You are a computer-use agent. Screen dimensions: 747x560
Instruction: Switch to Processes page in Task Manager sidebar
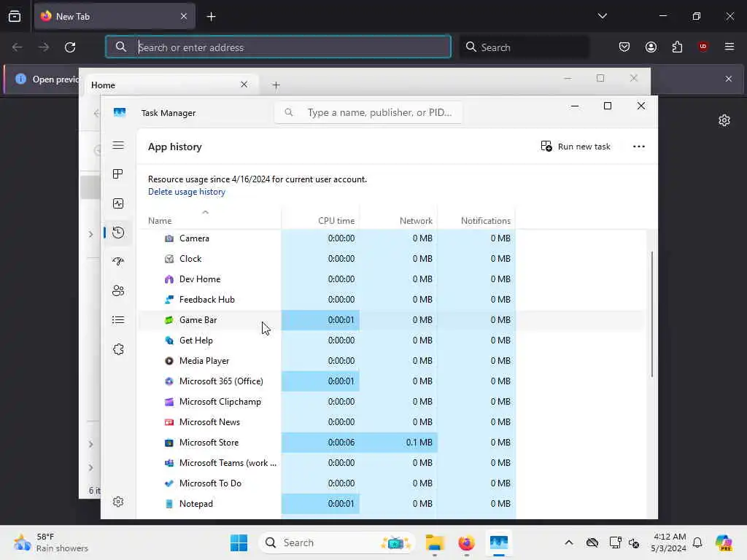pyautogui.click(x=118, y=174)
